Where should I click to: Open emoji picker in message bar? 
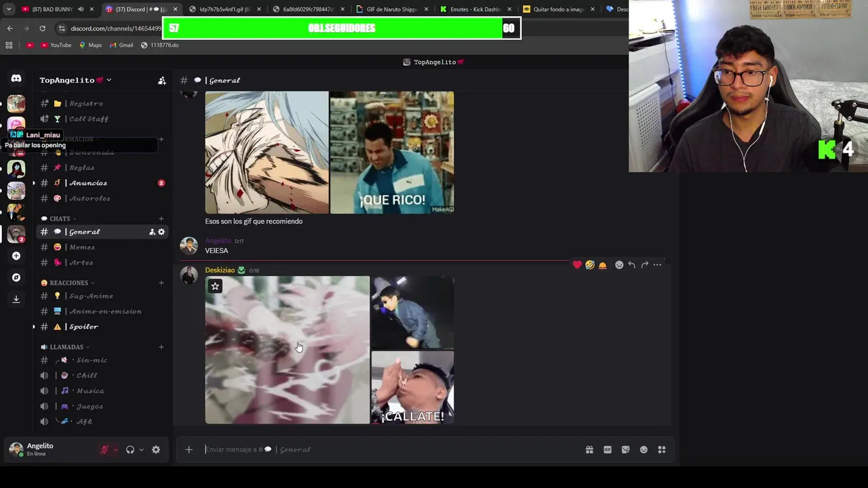point(644,449)
